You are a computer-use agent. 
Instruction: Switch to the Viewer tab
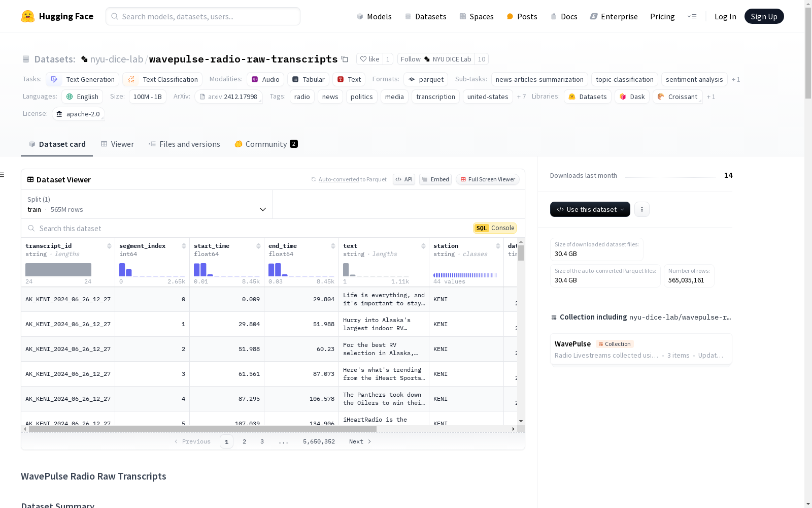coord(117,144)
